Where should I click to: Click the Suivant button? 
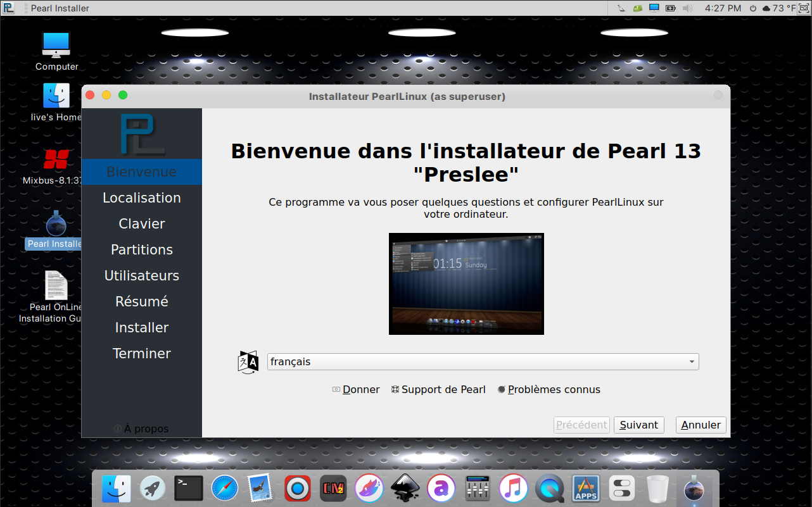(638, 425)
